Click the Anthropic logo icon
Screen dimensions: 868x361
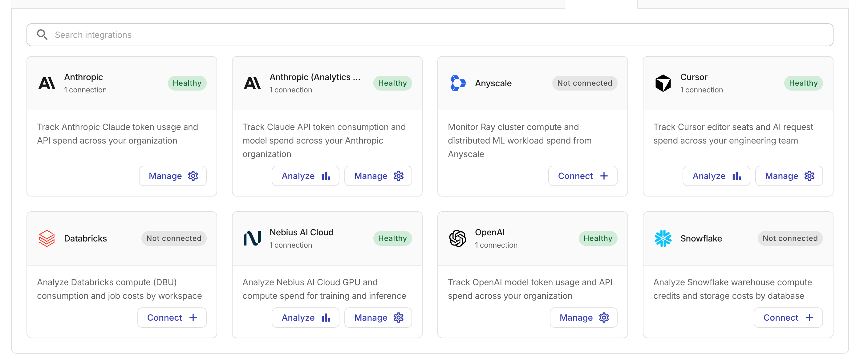47,83
